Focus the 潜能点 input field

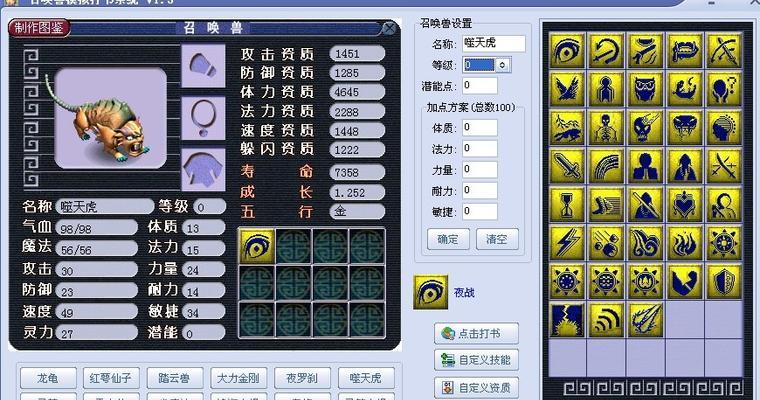click(479, 86)
